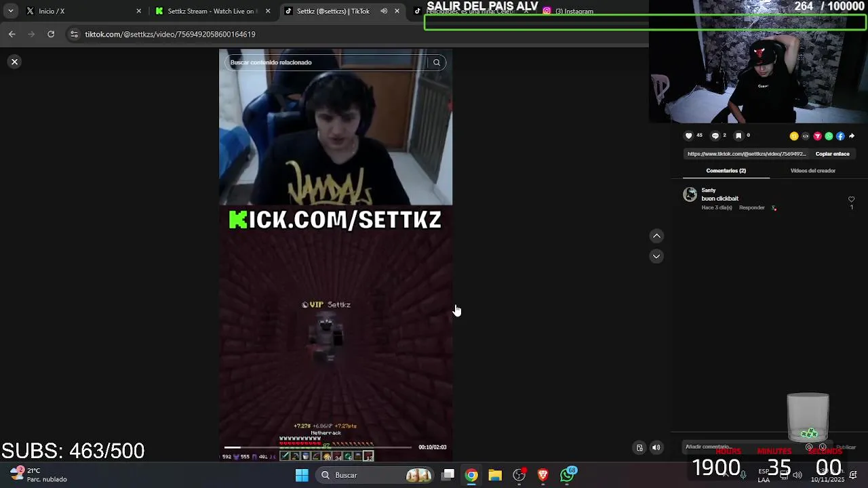The width and height of the screenshot is (868, 488).
Task: Open the Windows Start menu
Action: pyautogui.click(x=302, y=475)
